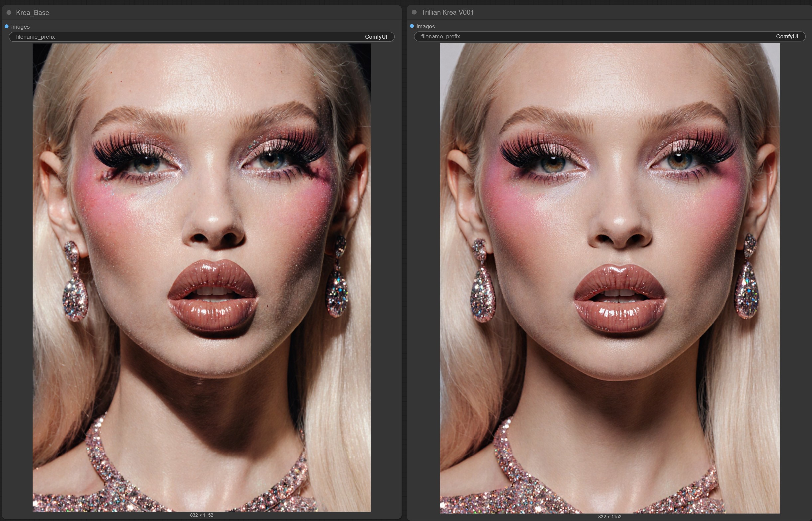
Task: Collapse the Krea_Base node via its gray dot
Action: (9, 13)
